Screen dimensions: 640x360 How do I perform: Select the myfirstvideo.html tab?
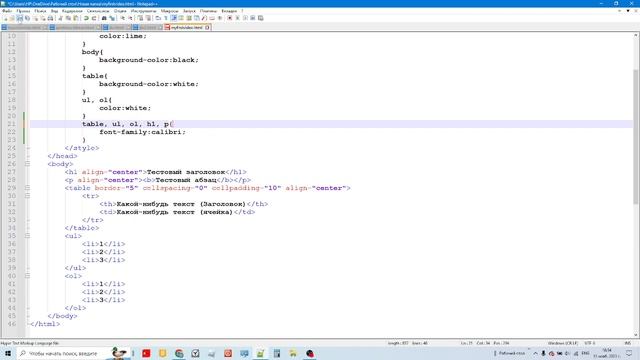pos(186,27)
